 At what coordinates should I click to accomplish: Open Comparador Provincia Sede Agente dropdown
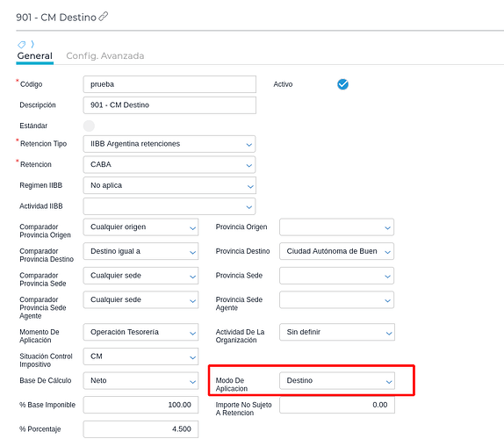pyautogui.click(x=140, y=300)
